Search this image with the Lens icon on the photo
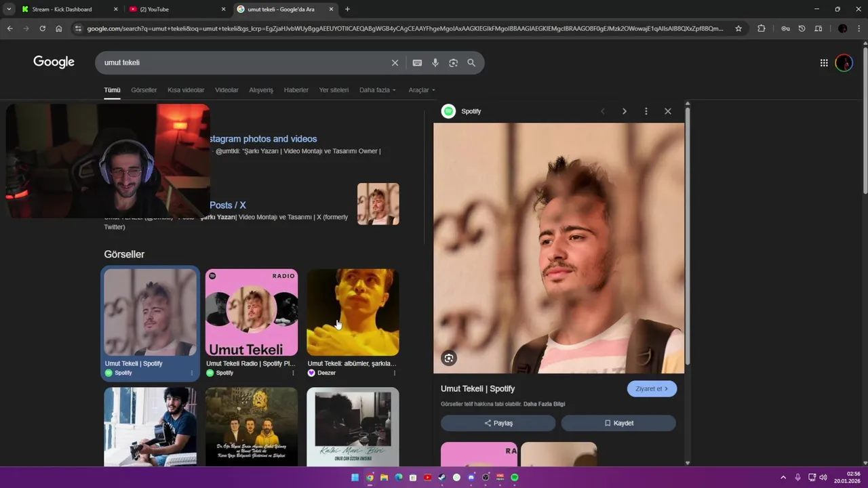The height and width of the screenshot is (488, 868). (449, 358)
